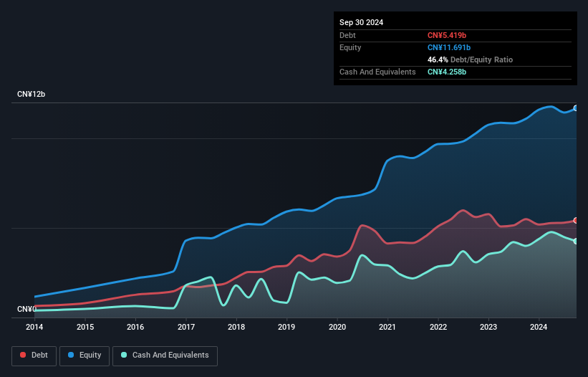Click the Sep 30 2024 tooltip date

click(361, 22)
